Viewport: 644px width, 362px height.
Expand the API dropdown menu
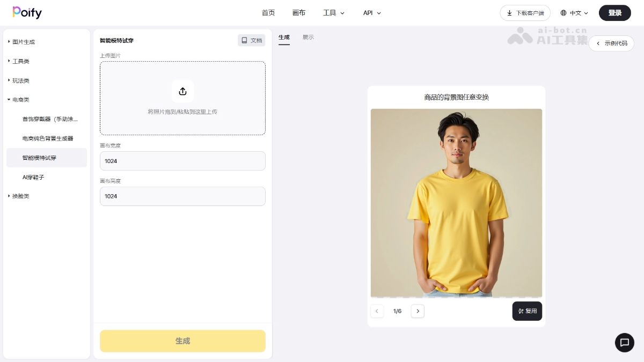[x=372, y=13]
